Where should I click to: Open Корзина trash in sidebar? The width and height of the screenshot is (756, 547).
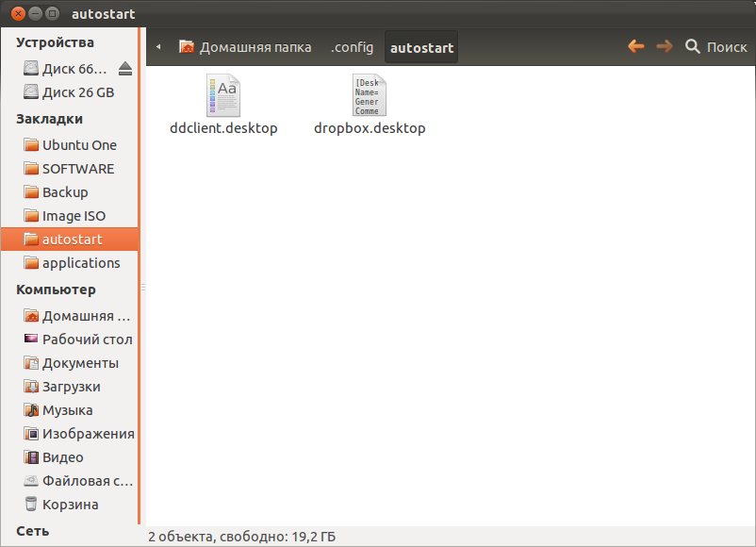[70, 504]
